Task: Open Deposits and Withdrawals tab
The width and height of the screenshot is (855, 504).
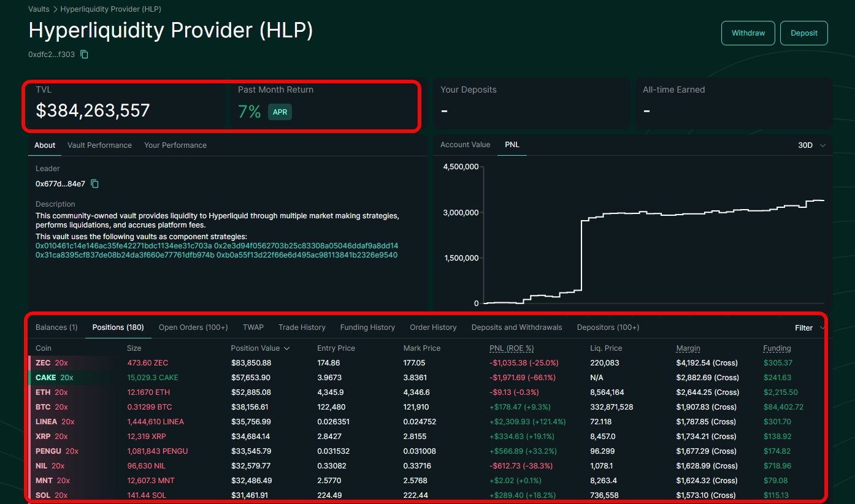Action: 516,327
